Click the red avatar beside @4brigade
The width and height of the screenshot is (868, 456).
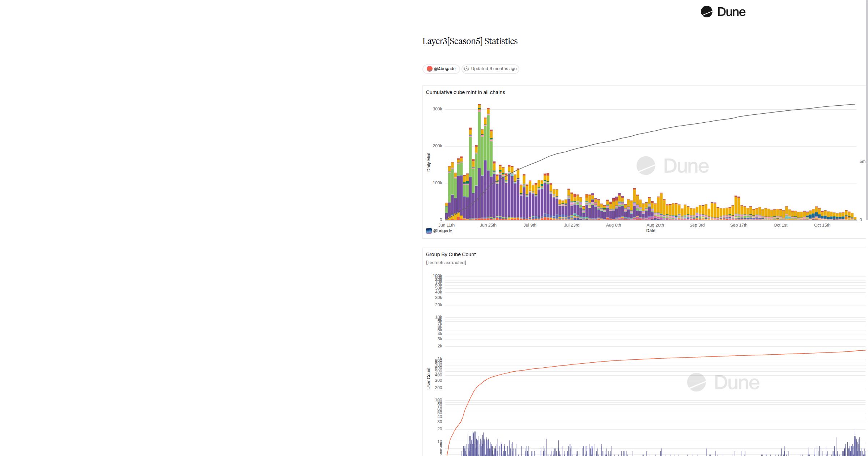(x=429, y=69)
